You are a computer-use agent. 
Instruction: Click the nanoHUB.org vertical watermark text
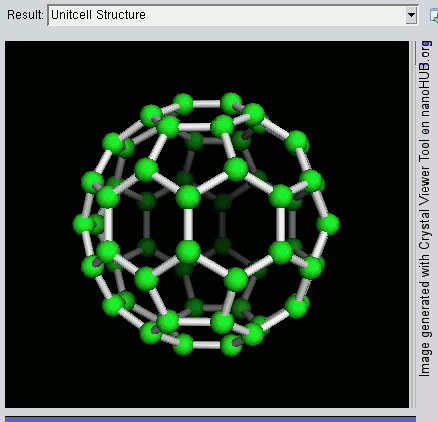point(425,79)
